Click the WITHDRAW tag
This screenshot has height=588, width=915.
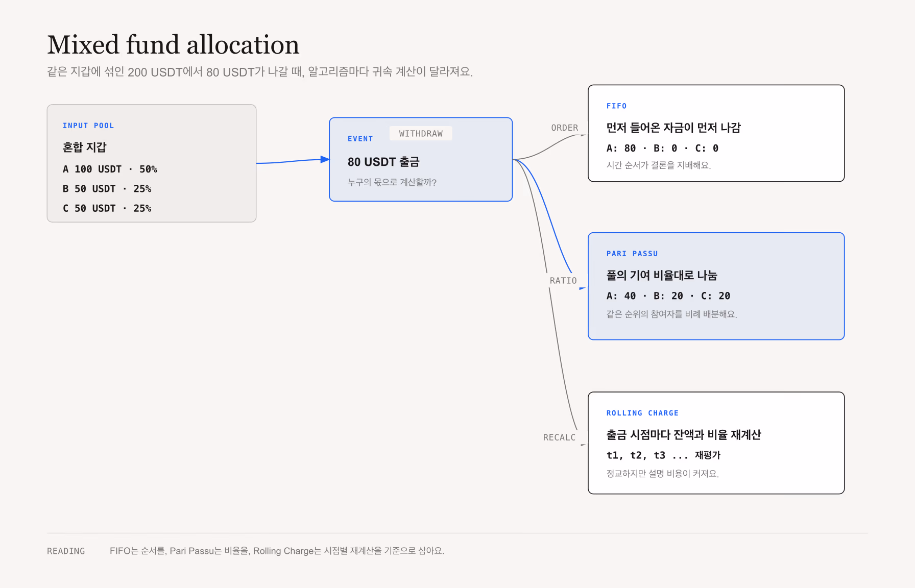[x=421, y=133]
